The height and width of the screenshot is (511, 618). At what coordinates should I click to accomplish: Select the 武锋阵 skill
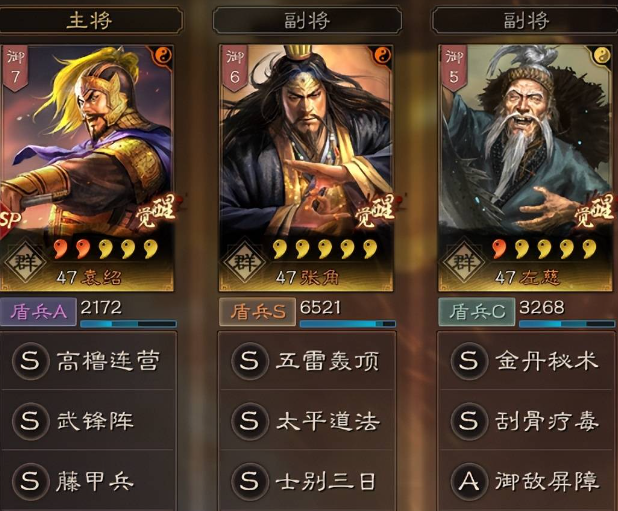(87, 420)
